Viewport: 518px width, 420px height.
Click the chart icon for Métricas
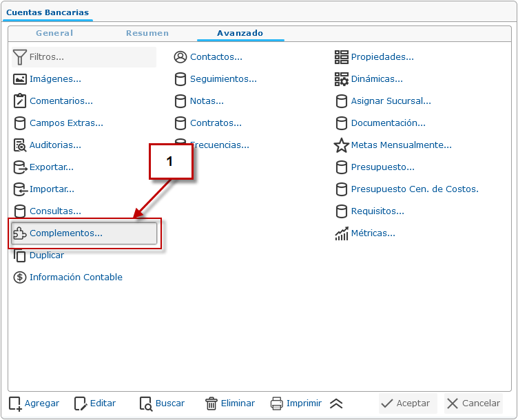342,233
